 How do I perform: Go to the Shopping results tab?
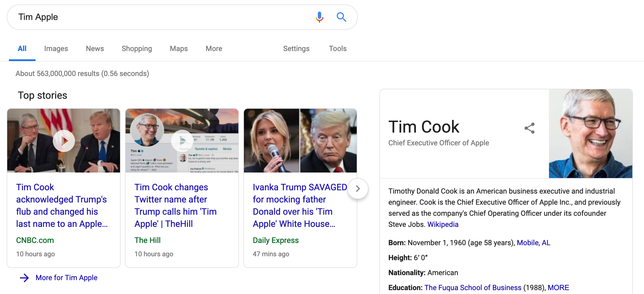[x=137, y=49]
